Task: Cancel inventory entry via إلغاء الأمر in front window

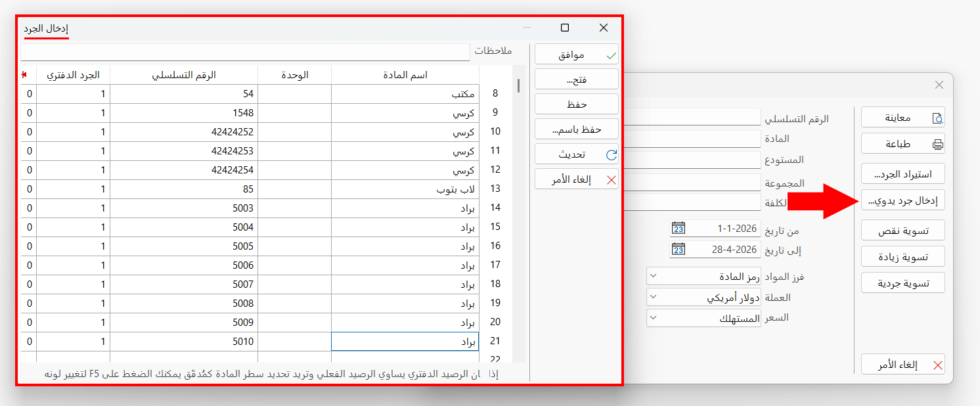Action: click(x=576, y=179)
